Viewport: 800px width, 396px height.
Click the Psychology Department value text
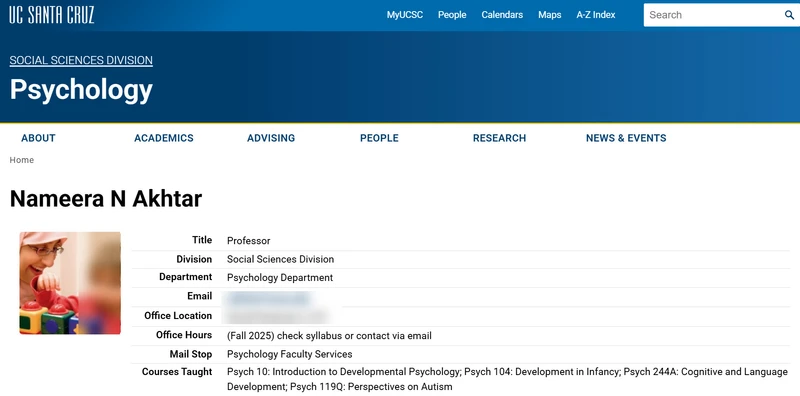280,278
